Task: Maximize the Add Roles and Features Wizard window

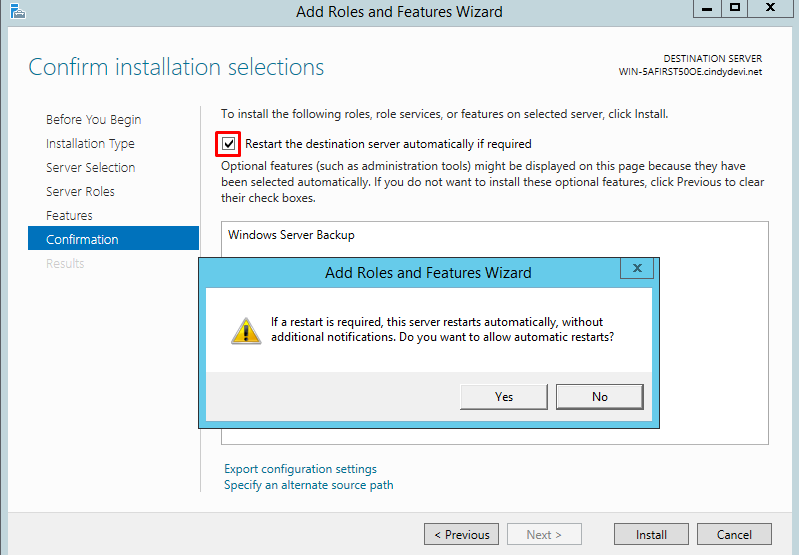Action: point(735,9)
